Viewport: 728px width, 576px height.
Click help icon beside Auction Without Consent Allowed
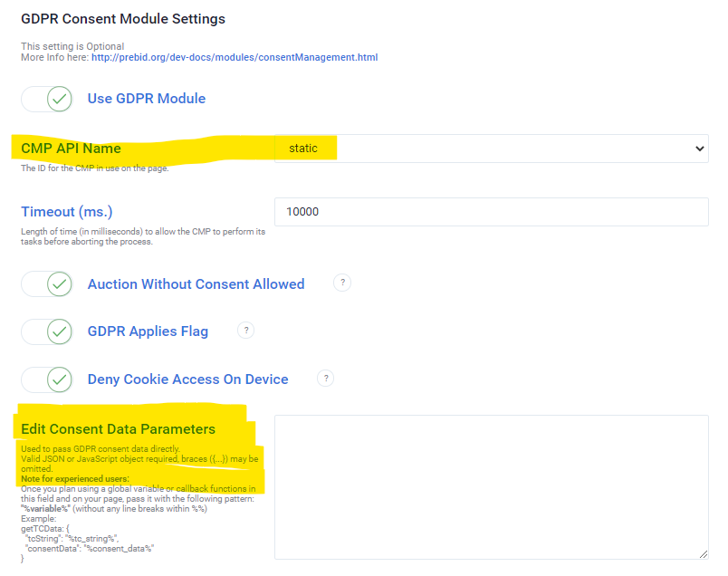[x=342, y=283]
